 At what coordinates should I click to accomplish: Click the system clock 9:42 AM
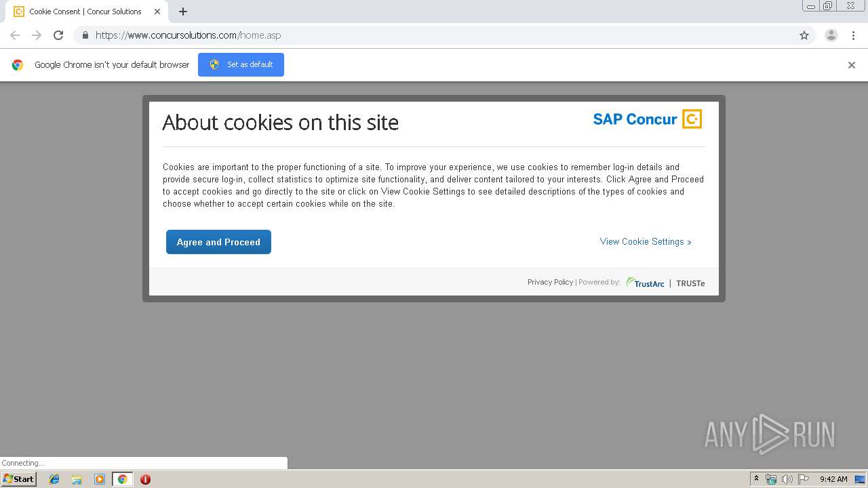pyautogui.click(x=833, y=479)
